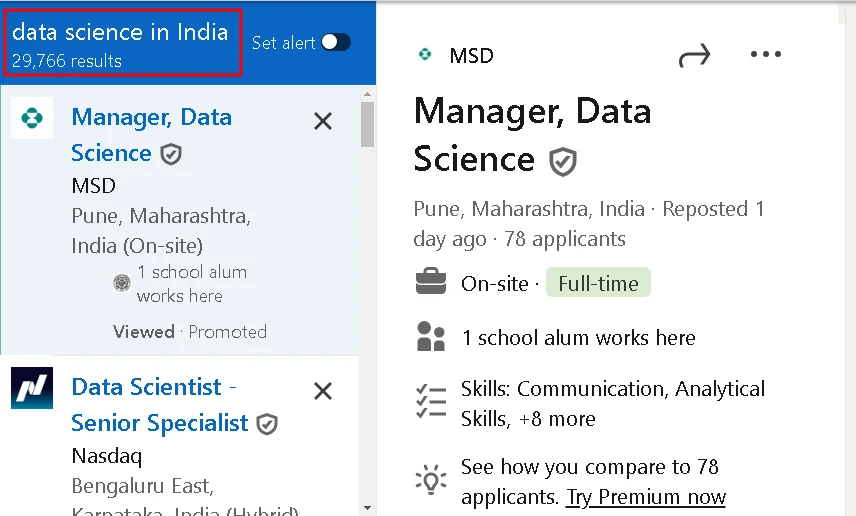Click the job list scrollbar up arrow

pos(367,94)
